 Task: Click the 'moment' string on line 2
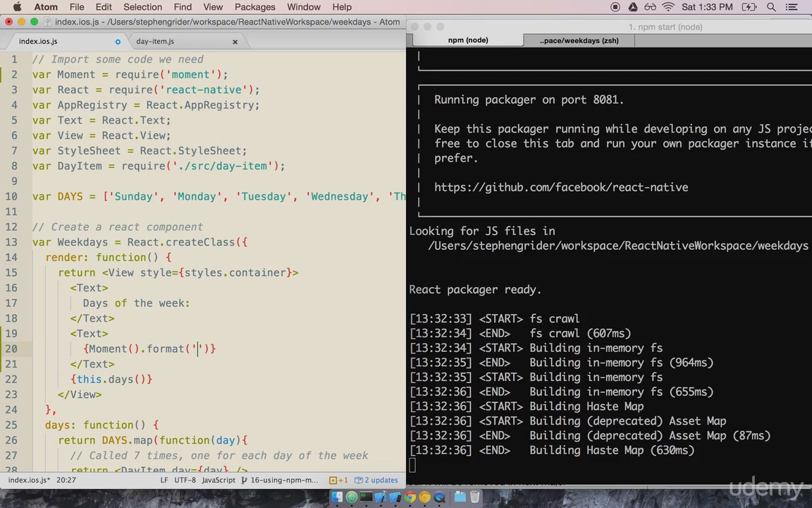tap(190, 75)
